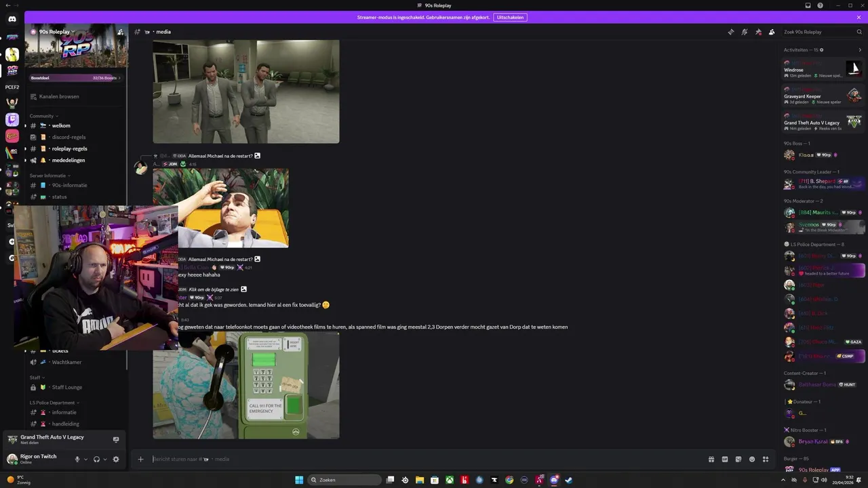Click the plus attachment button in message bar

141,459
